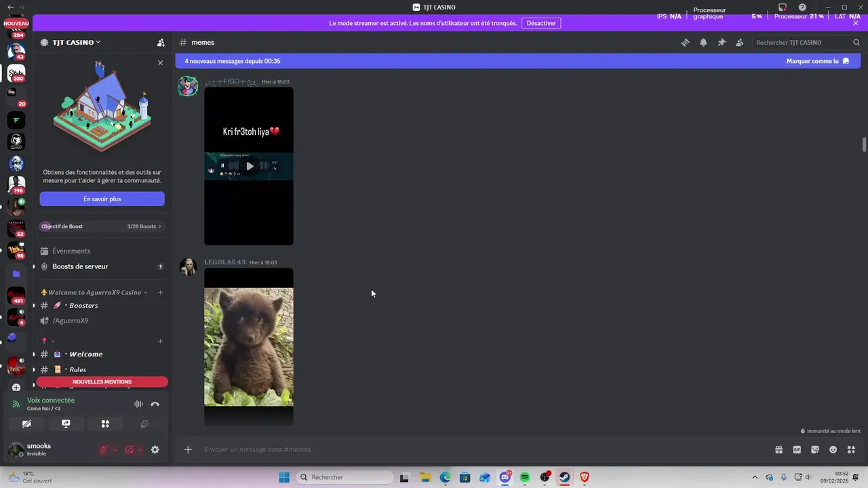Click the NOUVEAU badge atop server list
Screen dimensions: 868x488
point(16,23)
